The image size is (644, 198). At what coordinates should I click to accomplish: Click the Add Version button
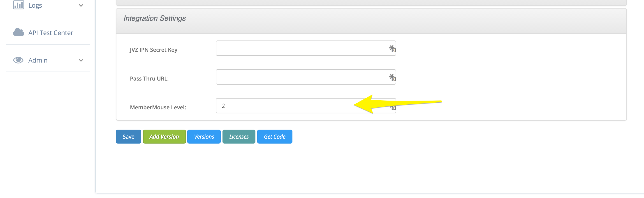click(164, 136)
